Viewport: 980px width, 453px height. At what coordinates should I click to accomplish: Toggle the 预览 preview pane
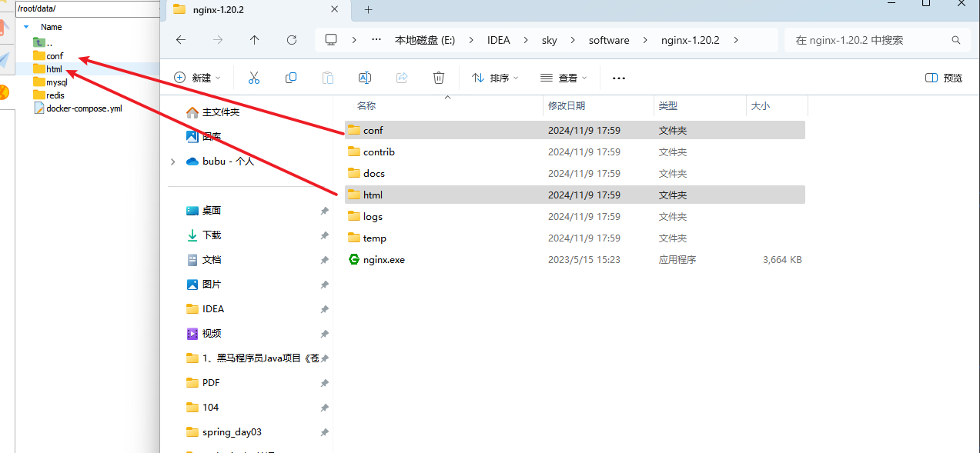944,78
